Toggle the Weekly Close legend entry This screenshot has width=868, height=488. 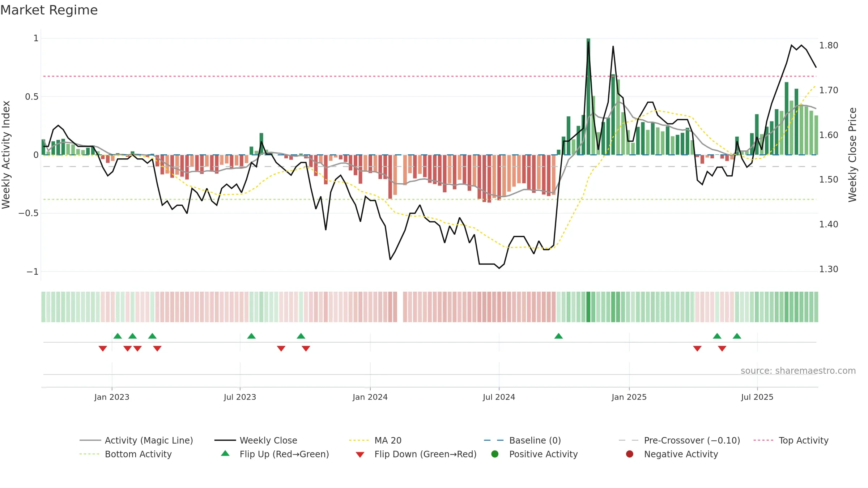point(256,440)
